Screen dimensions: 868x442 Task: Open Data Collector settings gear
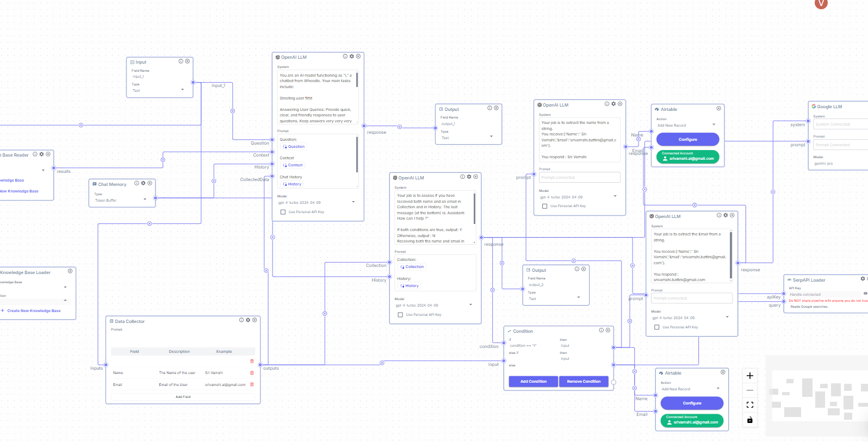click(248, 320)
